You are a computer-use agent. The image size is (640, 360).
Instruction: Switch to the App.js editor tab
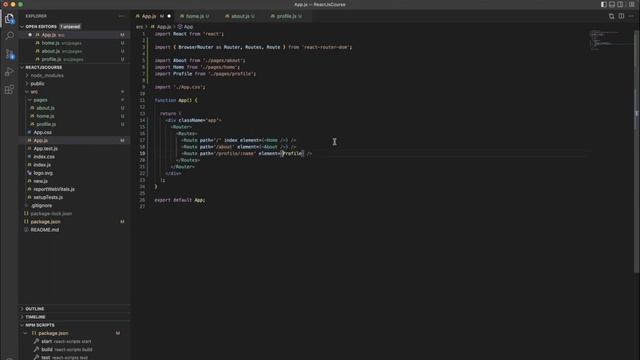153,16
